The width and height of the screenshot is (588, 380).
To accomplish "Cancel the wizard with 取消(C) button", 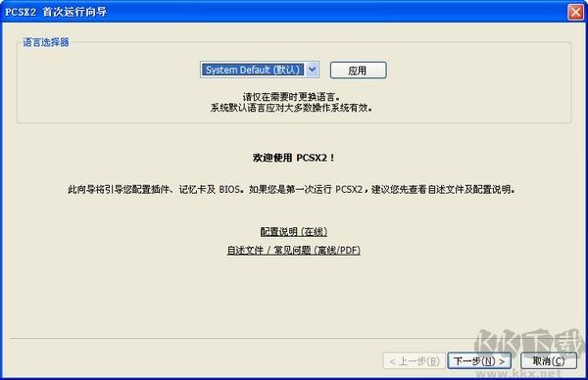I will click(x=549, y=360).
